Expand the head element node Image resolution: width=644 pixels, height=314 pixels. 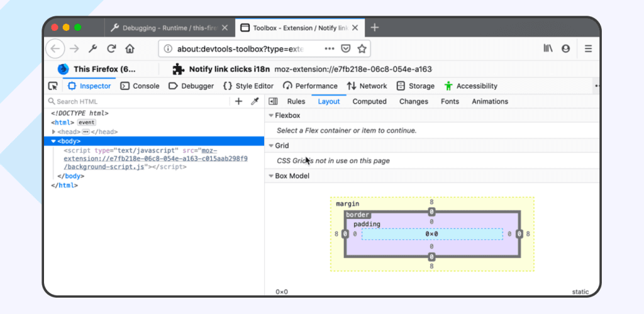54,132
